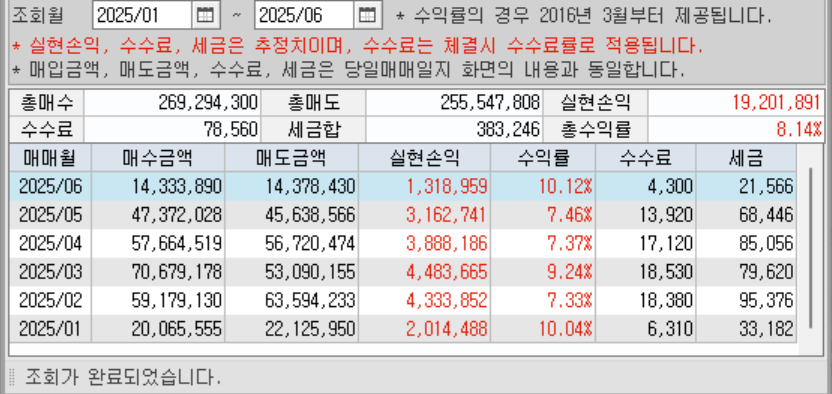
Task: Select the 2025/03 row
Action: [403, 272]
